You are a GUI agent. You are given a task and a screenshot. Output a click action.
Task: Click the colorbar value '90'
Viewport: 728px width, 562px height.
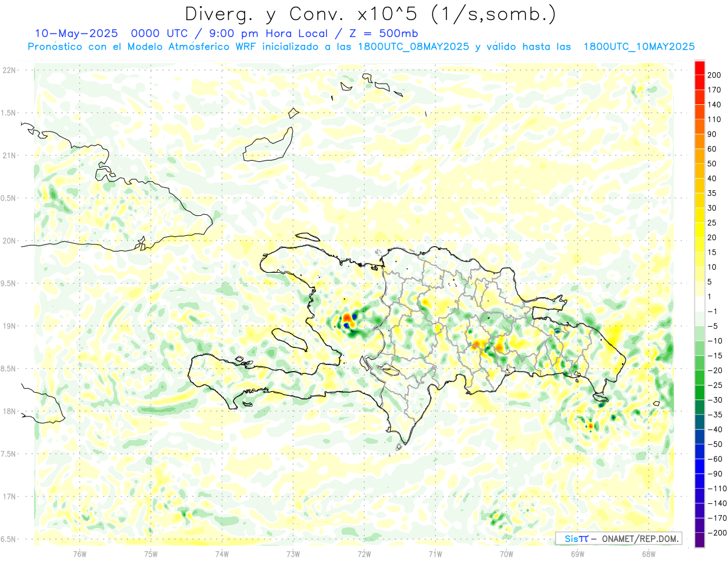click(x=712, y=134)
